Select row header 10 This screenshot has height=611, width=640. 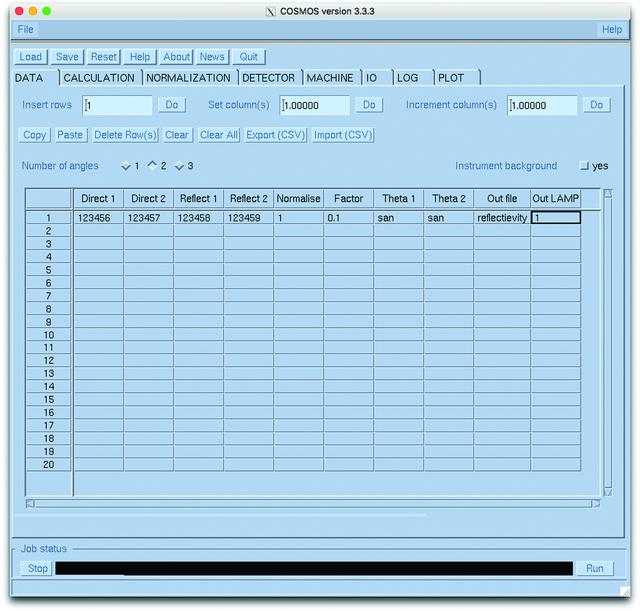(x=49, y=335)
